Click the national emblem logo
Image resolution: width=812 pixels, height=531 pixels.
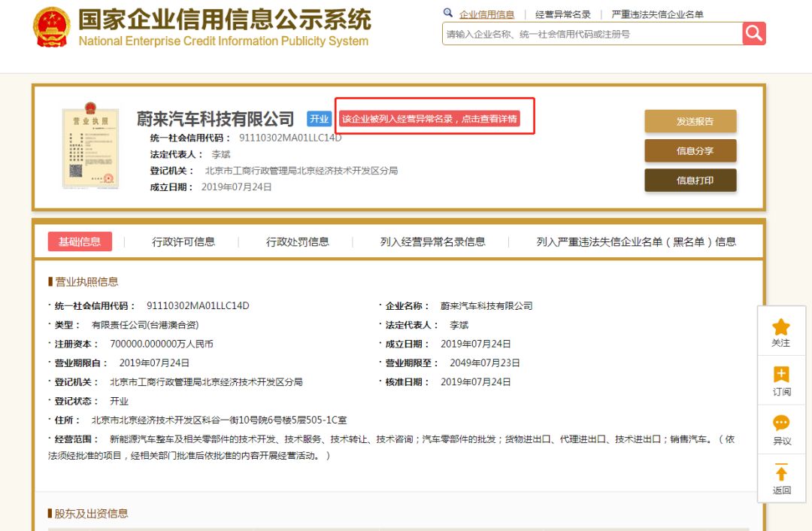click(x=52, y=28)
